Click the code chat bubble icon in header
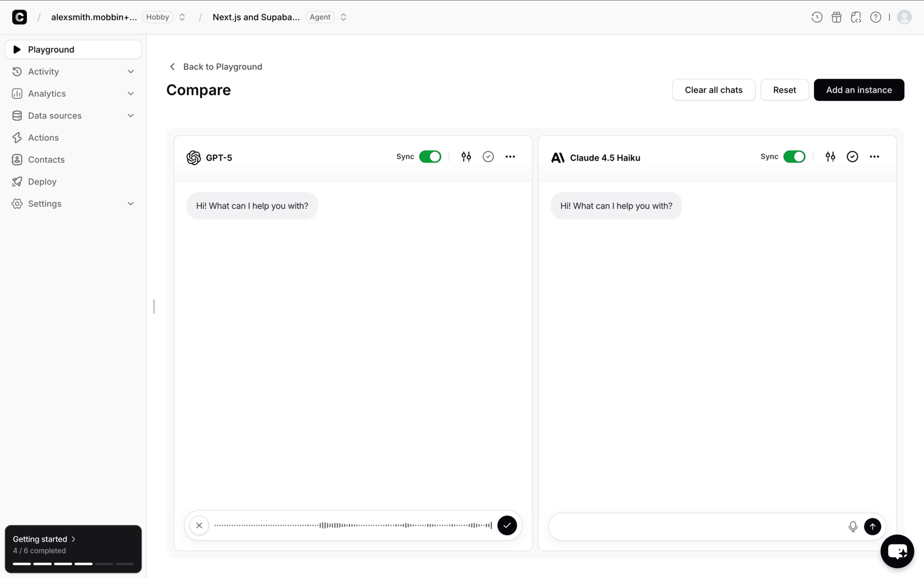Screen dimensions: 924x578 (x=856, y=17)
